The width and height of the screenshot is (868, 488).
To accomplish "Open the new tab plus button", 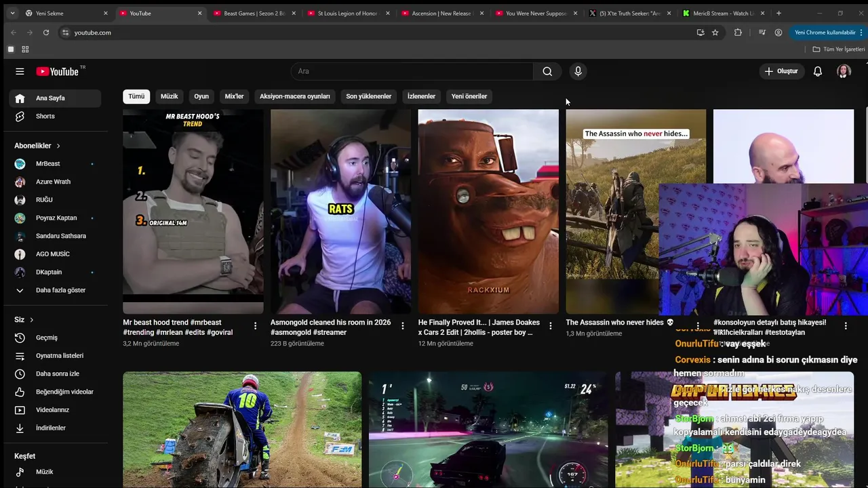I will pyautogui.click(x=778, y=13).
